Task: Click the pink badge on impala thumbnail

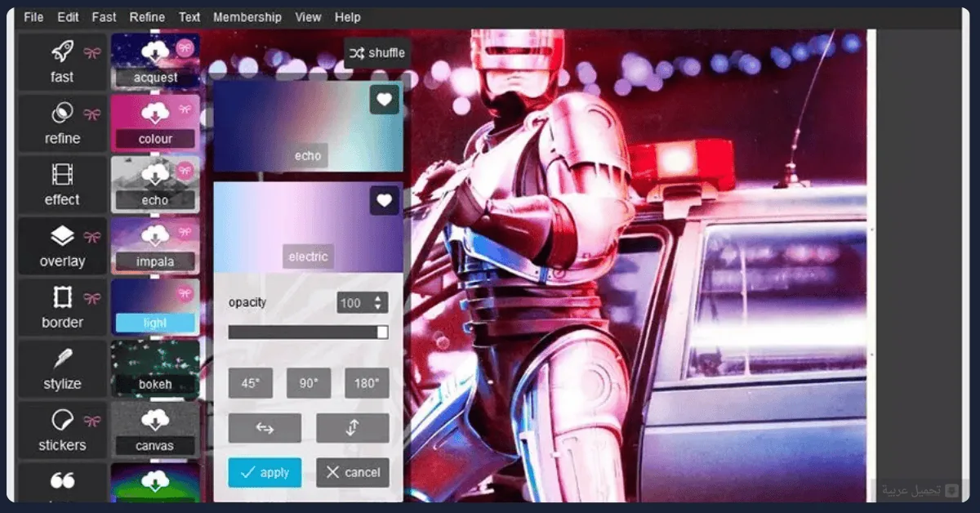Action: (x=186, y=232)
